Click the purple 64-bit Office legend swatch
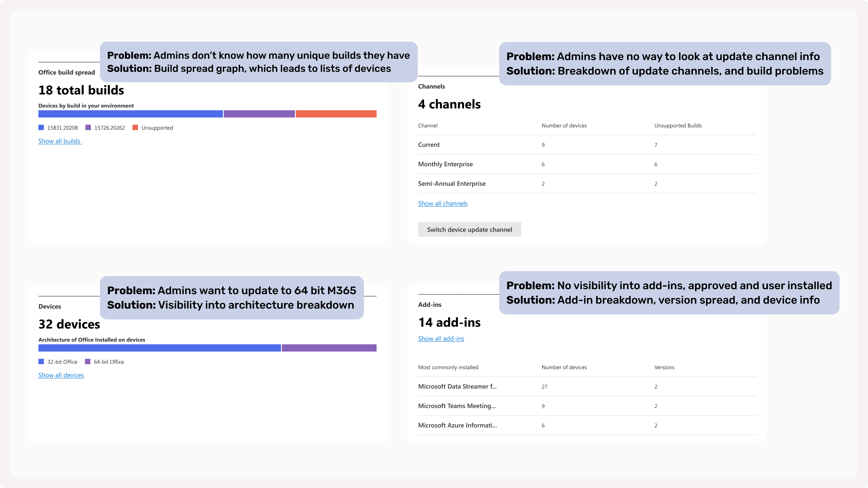 88,361
